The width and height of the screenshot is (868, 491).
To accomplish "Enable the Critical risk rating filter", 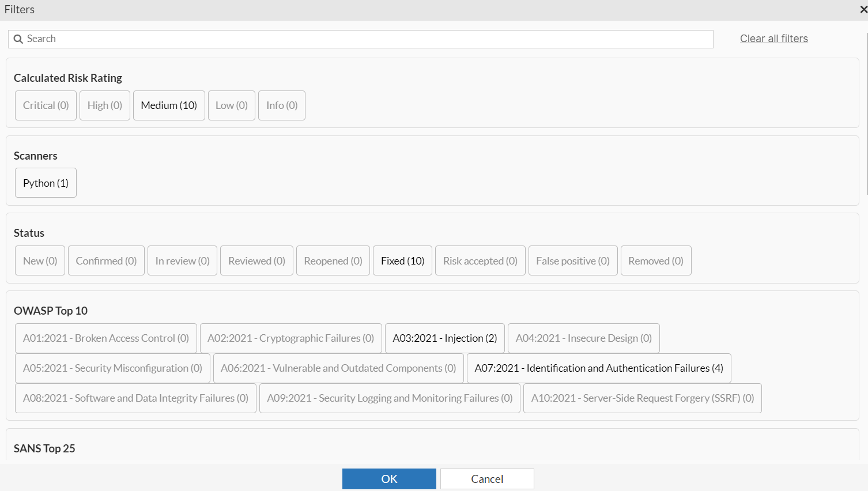I will [x=46, y=105].
